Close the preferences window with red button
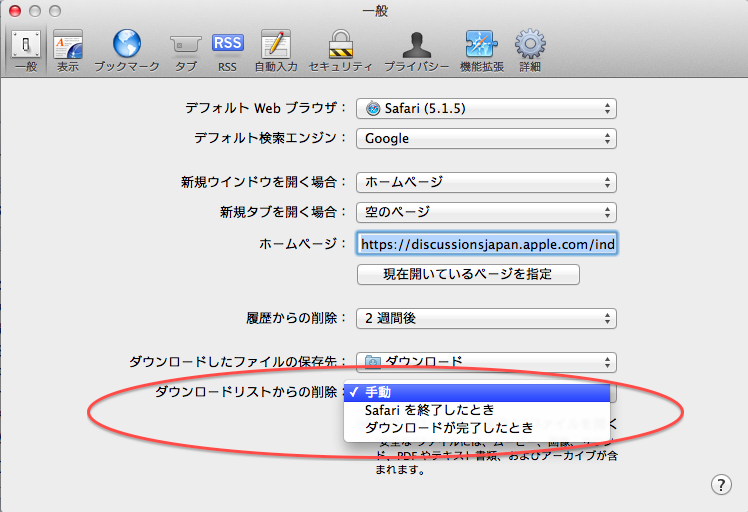The width and height of the screenshot is (748, 512). click(x=15, y=10)
